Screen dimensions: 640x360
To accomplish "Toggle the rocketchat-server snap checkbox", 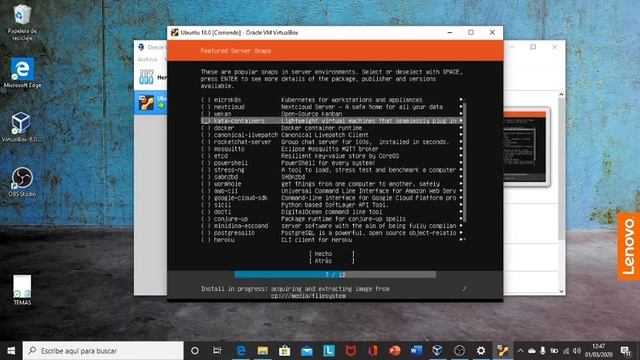I will [206, 142].
